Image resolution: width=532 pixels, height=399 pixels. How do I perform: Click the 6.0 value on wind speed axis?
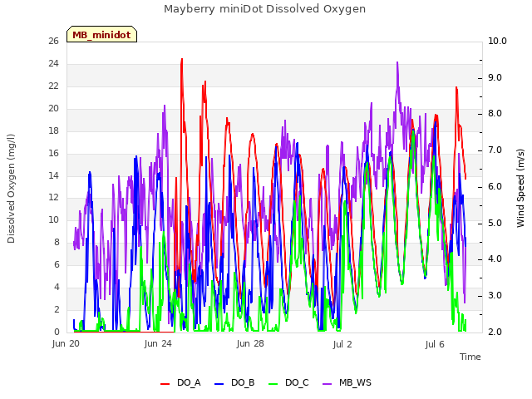pos(495,186)
